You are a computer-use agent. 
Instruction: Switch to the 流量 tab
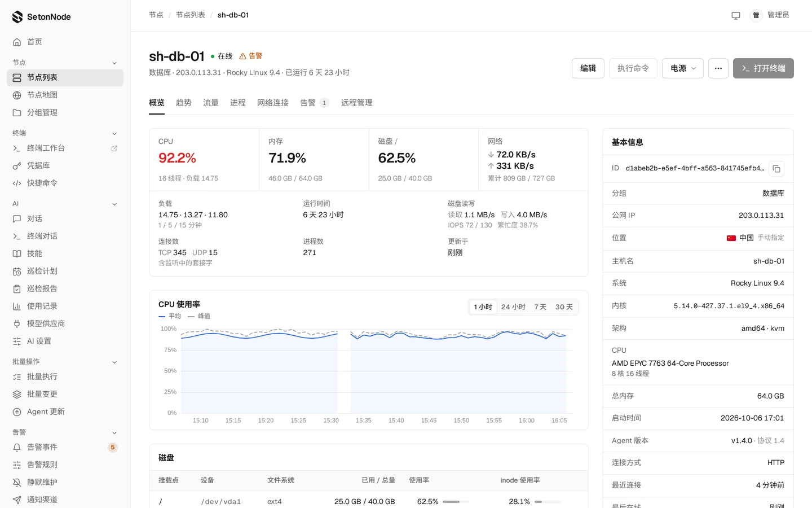tap(211, 103)
